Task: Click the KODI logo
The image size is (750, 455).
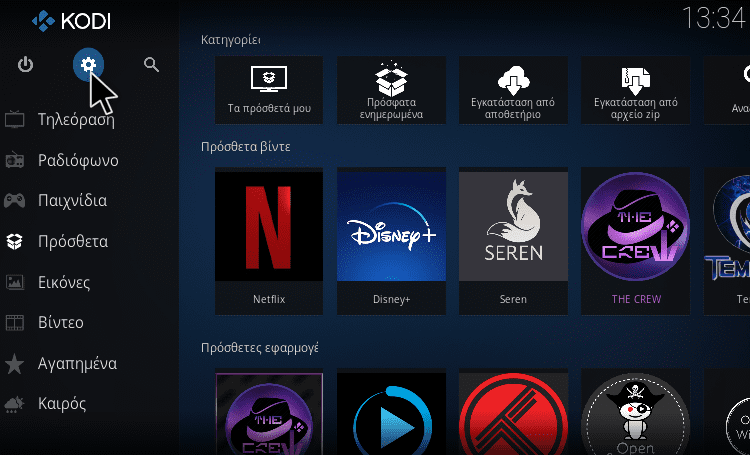Action: pos(71,22)
